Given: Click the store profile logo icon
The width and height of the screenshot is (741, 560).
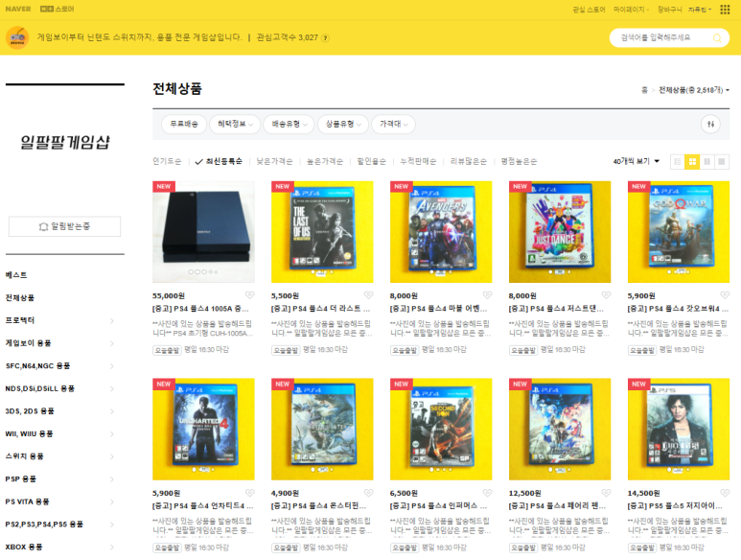Looking at the screenshot, I should click(x=17, y=37).
